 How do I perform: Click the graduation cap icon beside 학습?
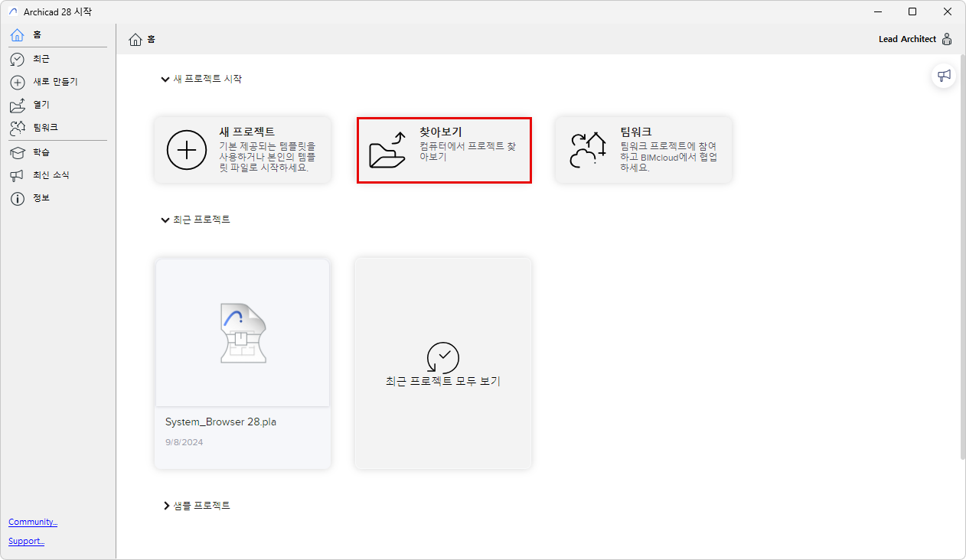click(17, 152)
